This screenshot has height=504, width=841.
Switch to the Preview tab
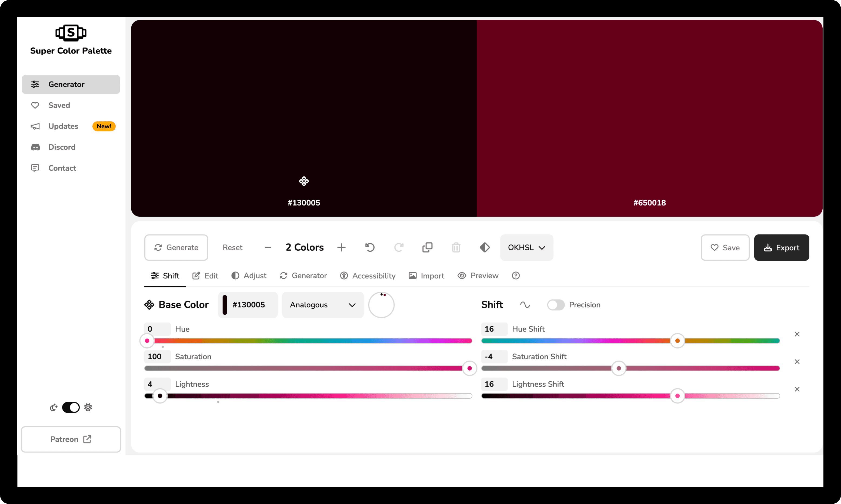(478, 276)
